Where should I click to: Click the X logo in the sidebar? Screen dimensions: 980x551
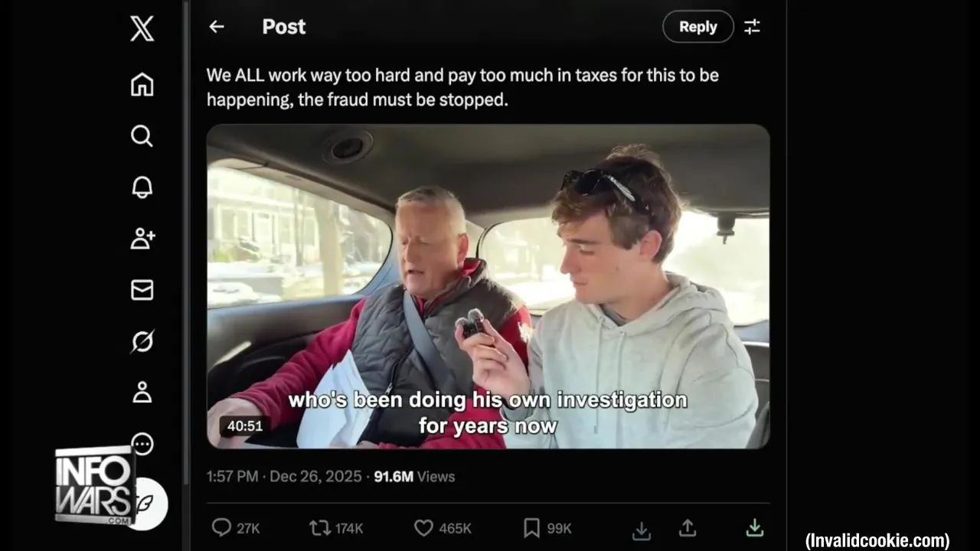pos(142,29)
